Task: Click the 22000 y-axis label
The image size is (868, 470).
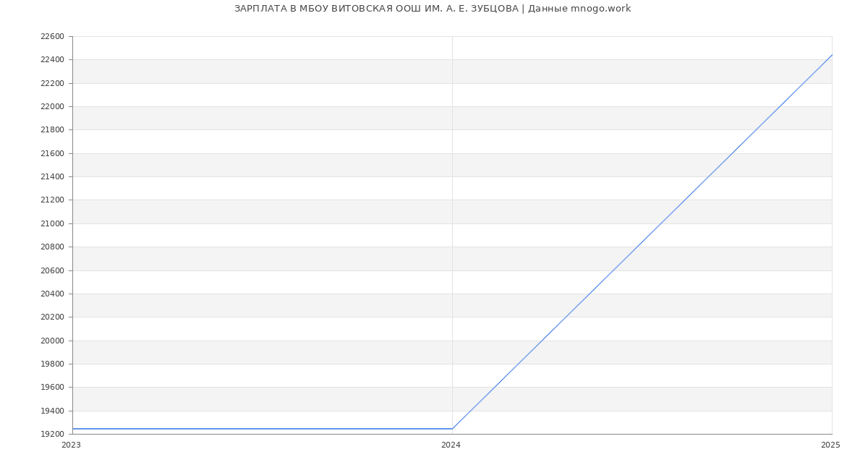Action: 52,106
